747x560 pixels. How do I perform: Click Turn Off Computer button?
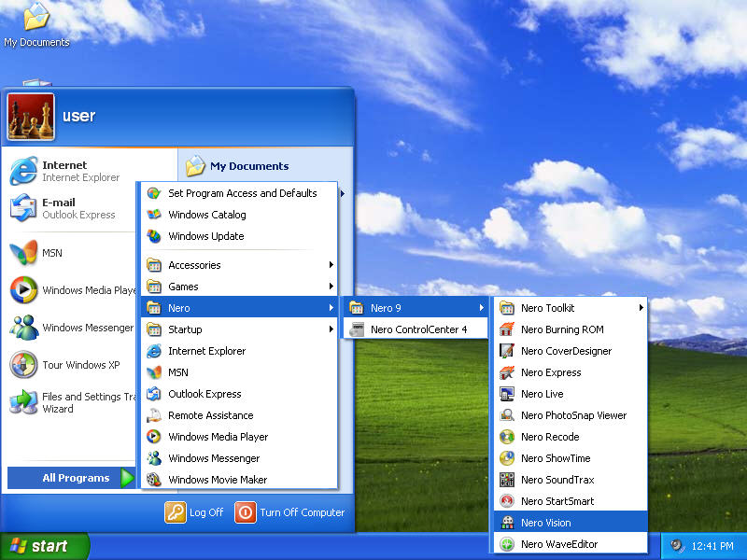coord(289,512)
